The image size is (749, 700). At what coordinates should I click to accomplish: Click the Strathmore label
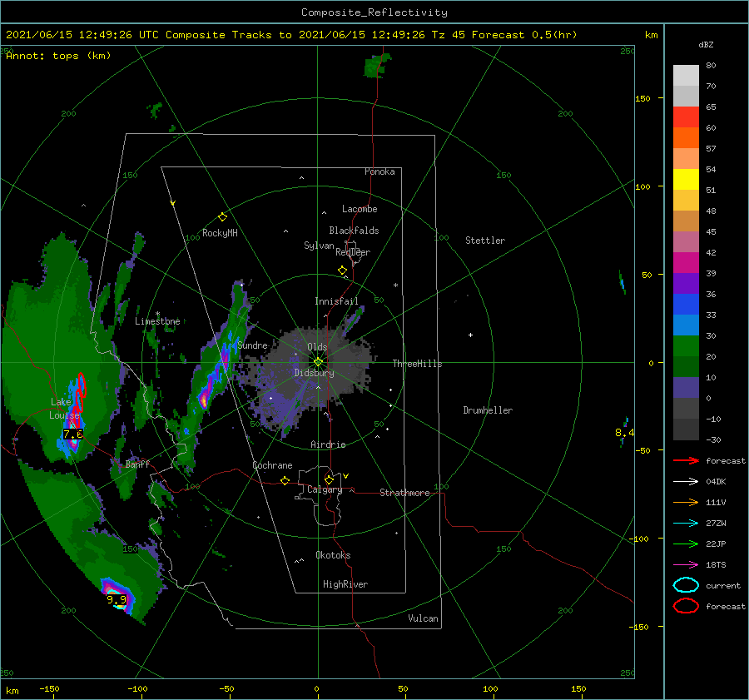tap(404, 493)
